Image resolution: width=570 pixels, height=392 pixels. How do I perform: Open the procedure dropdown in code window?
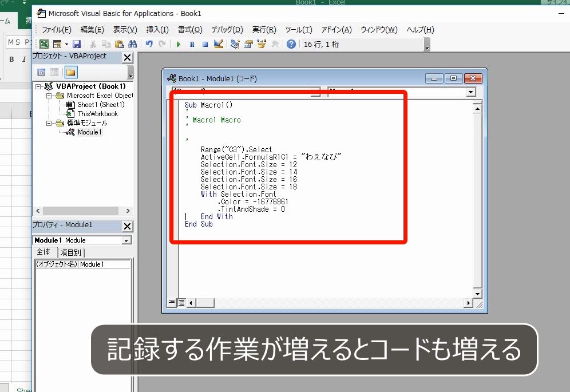[x=471, y=92]
